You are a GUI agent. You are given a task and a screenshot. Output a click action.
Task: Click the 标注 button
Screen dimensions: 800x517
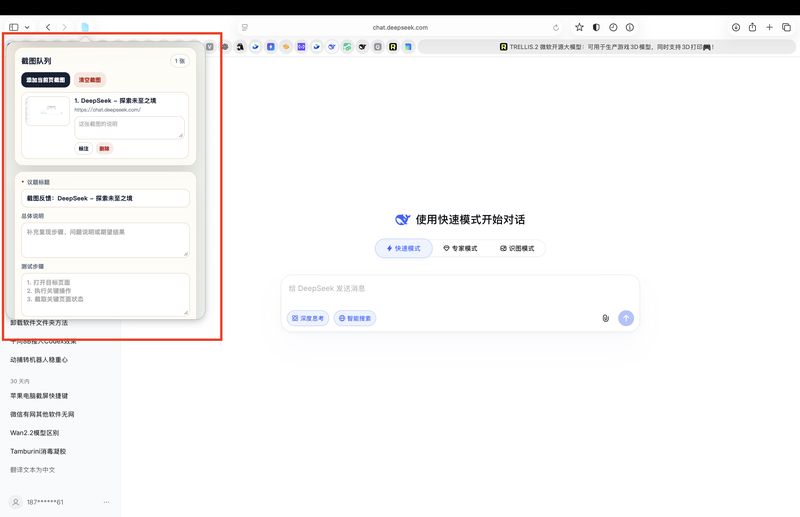pyautogui.click(x=84, y=149)
